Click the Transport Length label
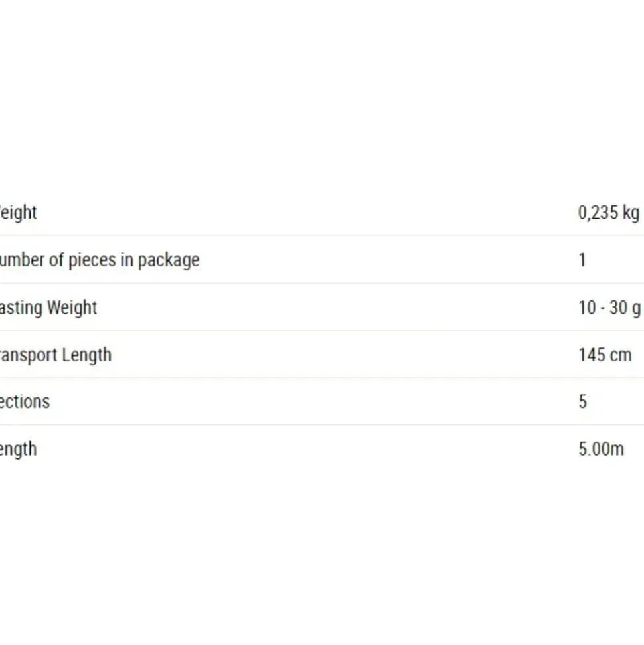Screen dimensions: 644x645 [56, 355]
